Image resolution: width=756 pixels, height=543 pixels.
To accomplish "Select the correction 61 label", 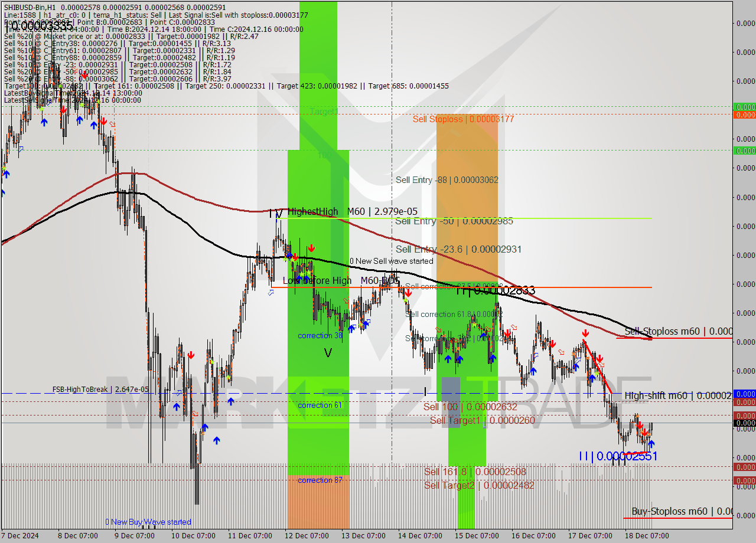I will 320,405.
